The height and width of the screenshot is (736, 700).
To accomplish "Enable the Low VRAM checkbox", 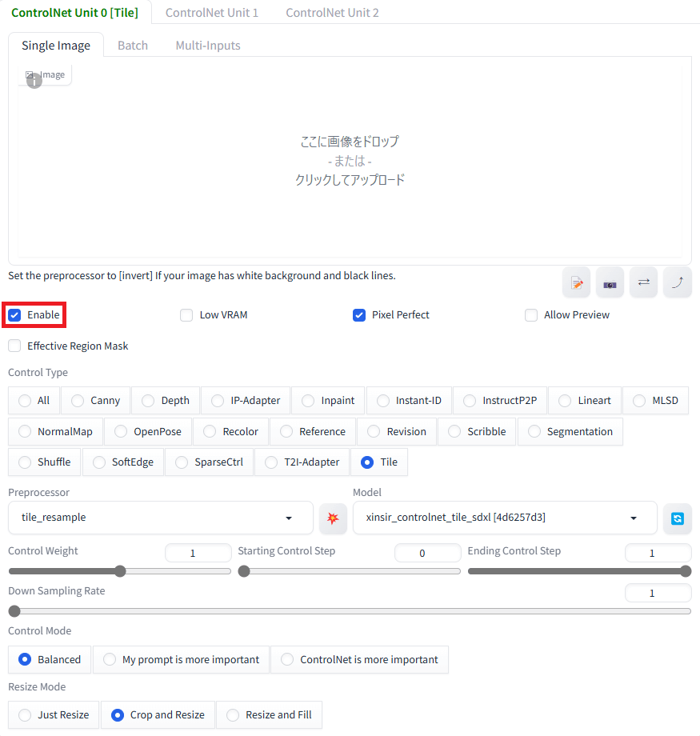I will point(186,315).
